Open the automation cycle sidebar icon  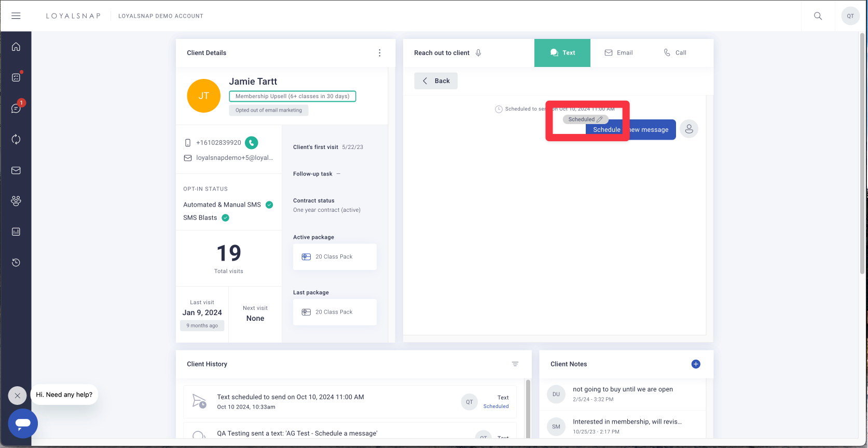[16, 139]
